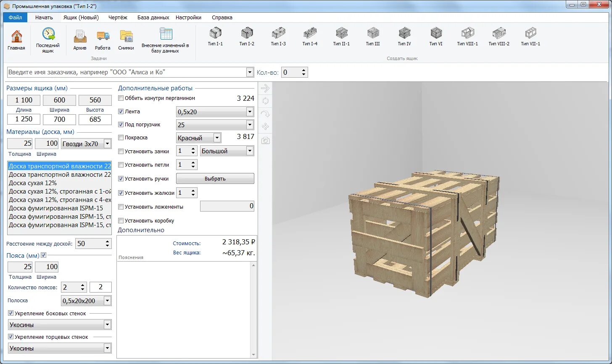
Task: Expand the Гвозди 3х70 dropdown
Action: (86, 144)
